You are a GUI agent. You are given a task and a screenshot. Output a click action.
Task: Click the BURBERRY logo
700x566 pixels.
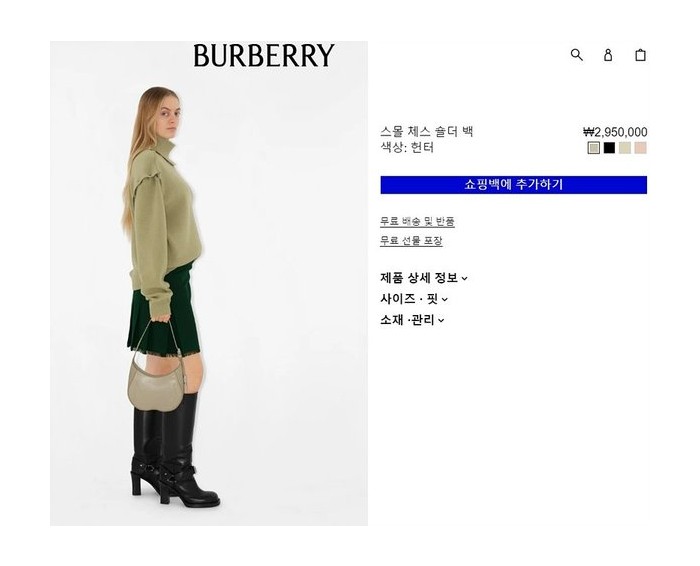[263, 55]
